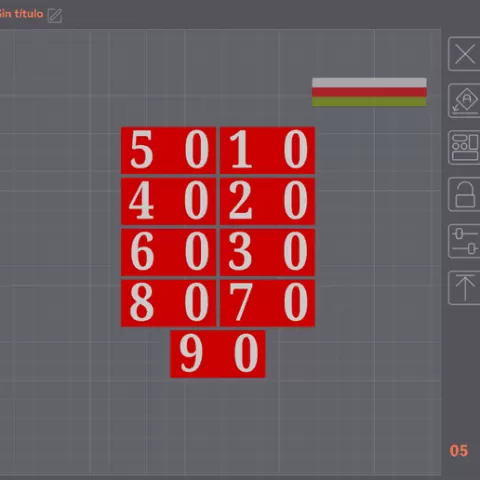Open the sliders adjustment settings icon
Image resolution: width=480 pixels, height=480 pixels.
pyautogui.click(x=464, y=241)
